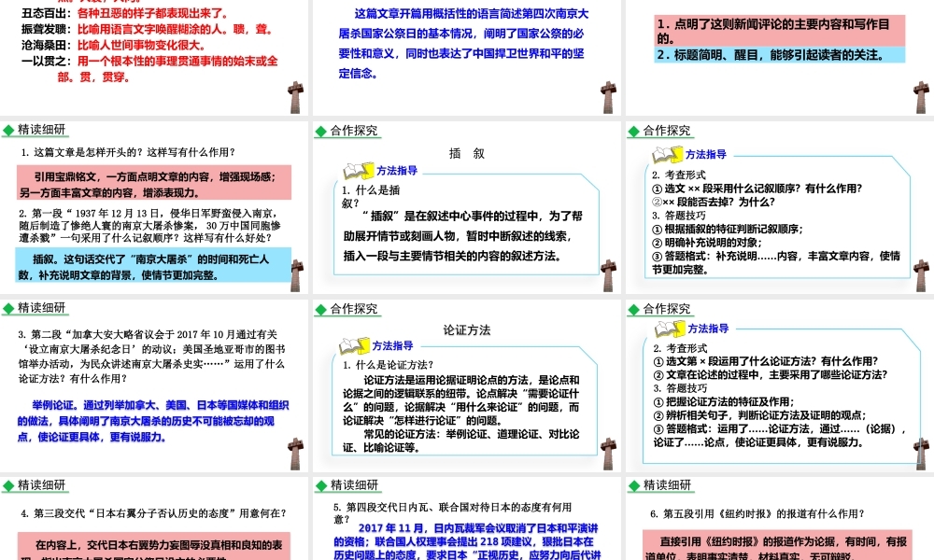
Task: Click the line '② 辨析相关句子，判断论证方法及证明的观点；'
Action: (760, 415)
